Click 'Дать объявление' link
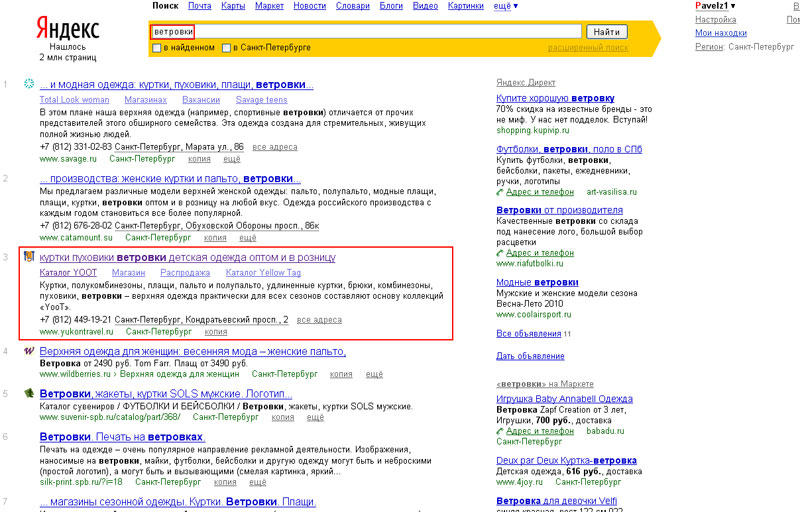800x512 pixels. click(x=530, y=356)
